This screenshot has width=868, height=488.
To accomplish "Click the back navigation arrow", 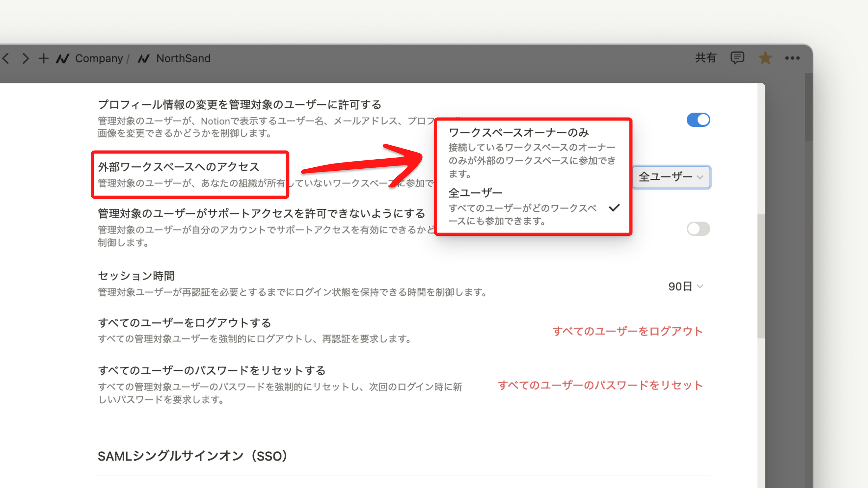I will [6, 58].
